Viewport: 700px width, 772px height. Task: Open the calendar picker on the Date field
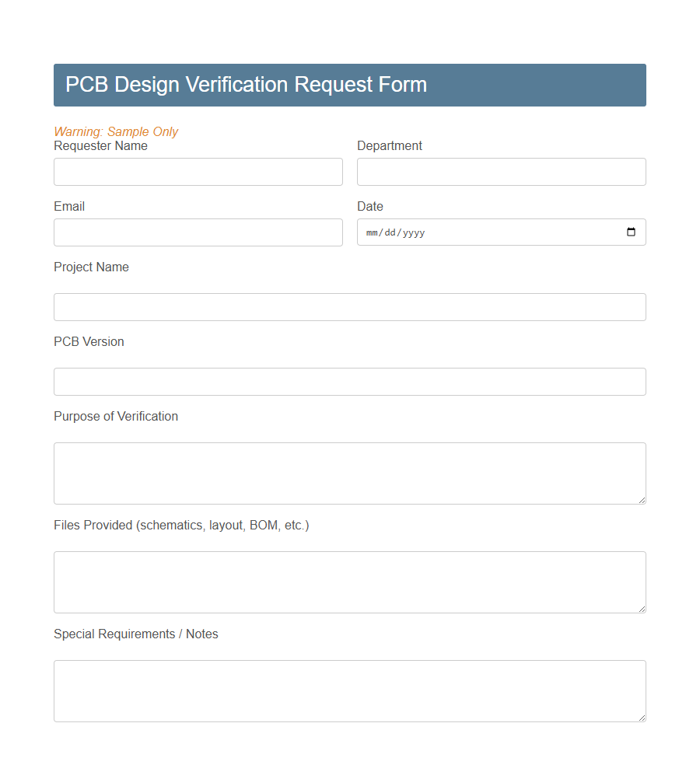pyautogui.click(x=630, y=232)
